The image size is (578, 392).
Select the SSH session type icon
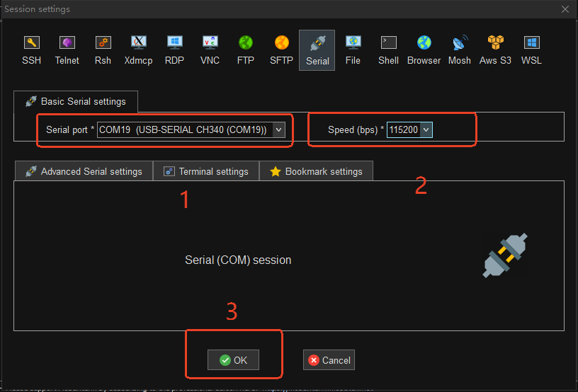pos(31,50)
